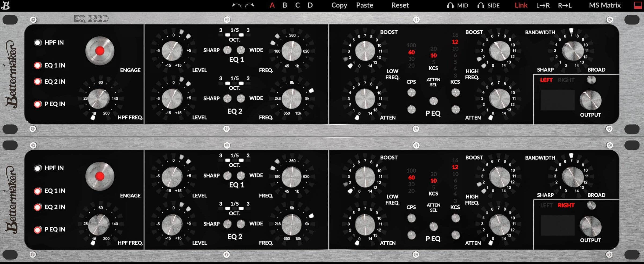Click top unit ATTEN SEL selector knob
644x264 pixels.
pyautogui.click(x=433, y=101)
